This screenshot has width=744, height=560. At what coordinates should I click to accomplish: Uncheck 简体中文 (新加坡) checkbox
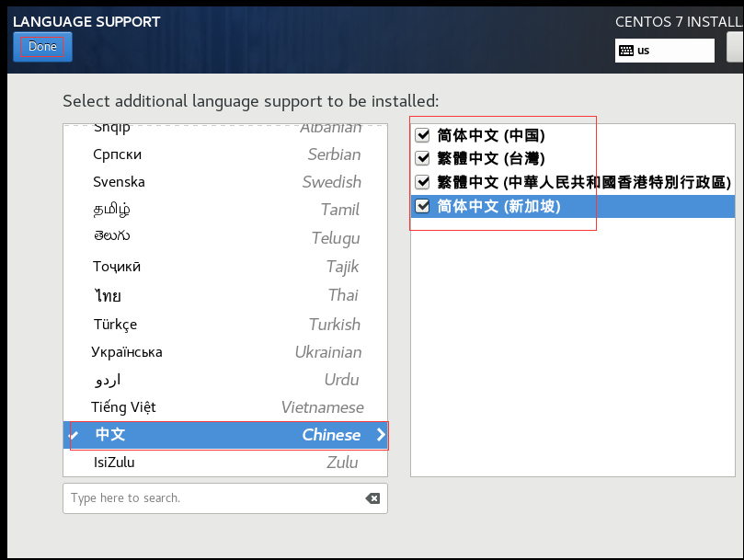point(422,206)
